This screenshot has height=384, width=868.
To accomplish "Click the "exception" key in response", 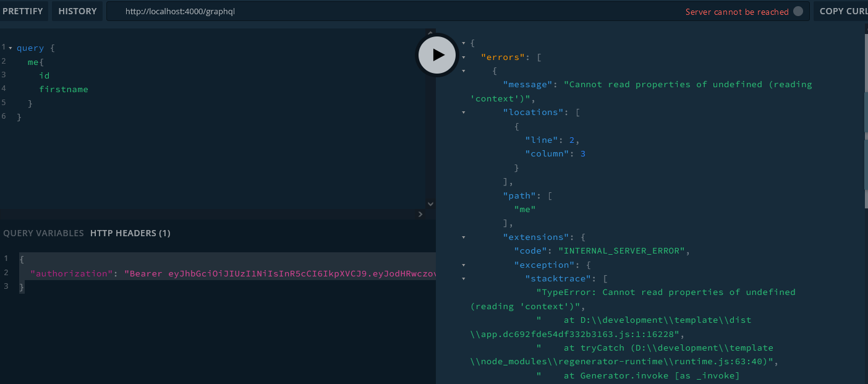I will click(x=544, y=265).
